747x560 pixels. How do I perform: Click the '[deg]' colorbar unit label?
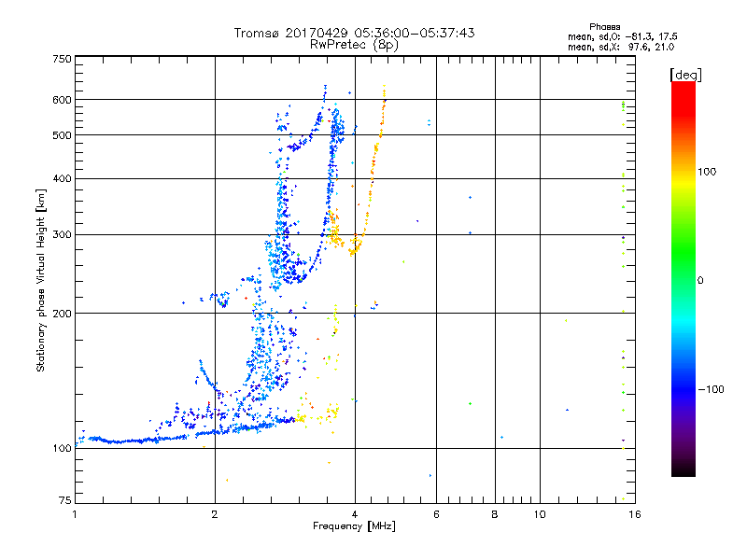tap(685, 76)
